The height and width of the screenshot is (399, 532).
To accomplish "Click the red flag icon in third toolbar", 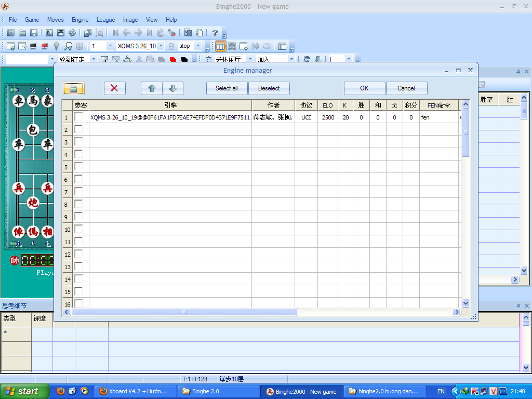I will pyautogui.click(x=172, y=59).
